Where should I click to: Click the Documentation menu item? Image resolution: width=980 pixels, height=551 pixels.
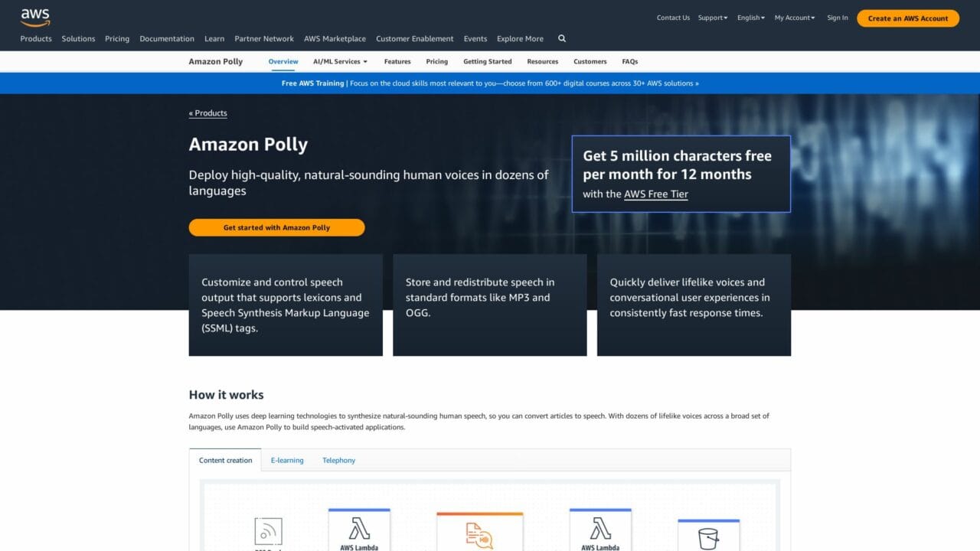pyautogui.click(x=166, y=38)
